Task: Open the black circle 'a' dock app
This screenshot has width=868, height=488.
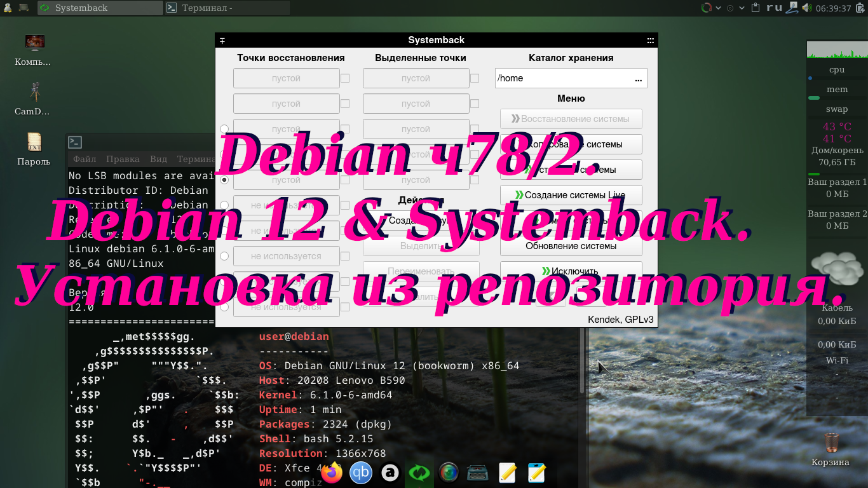Action: tap(390, 473)
